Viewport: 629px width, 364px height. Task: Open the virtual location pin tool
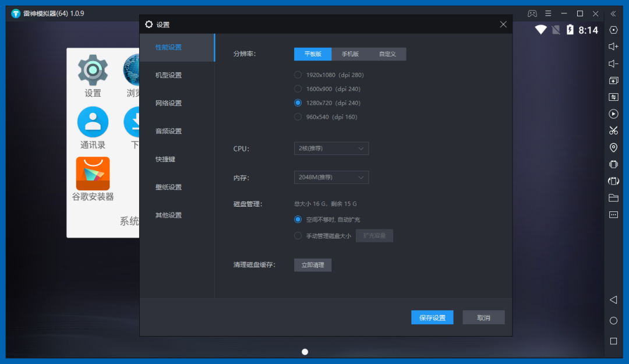[x=613, y=147]
